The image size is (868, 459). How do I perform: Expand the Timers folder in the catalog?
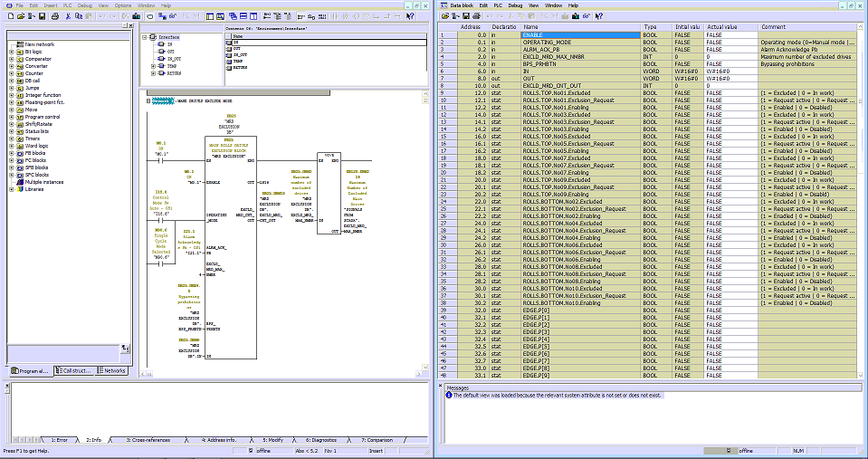pos(11,139)
